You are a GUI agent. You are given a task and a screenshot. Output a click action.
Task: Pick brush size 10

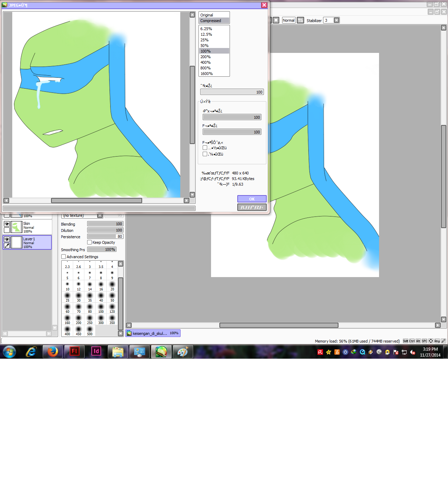coord(67,287)
